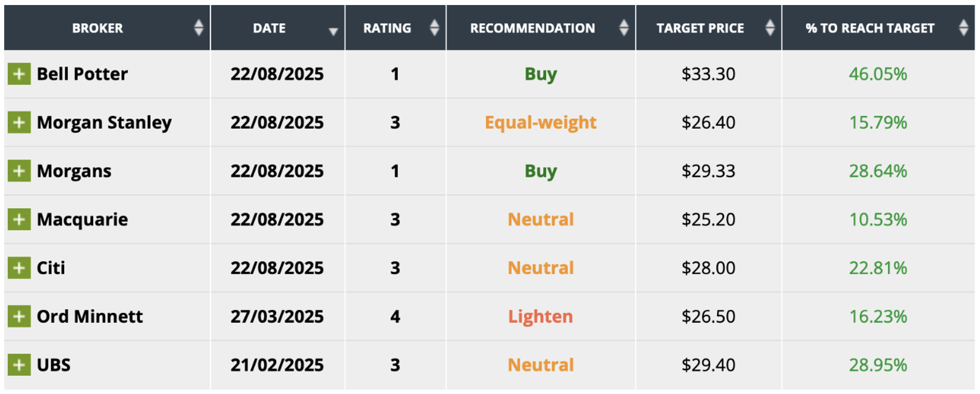
Task: Click the Date column sort arrow
Action: click(x=333, y=31)
